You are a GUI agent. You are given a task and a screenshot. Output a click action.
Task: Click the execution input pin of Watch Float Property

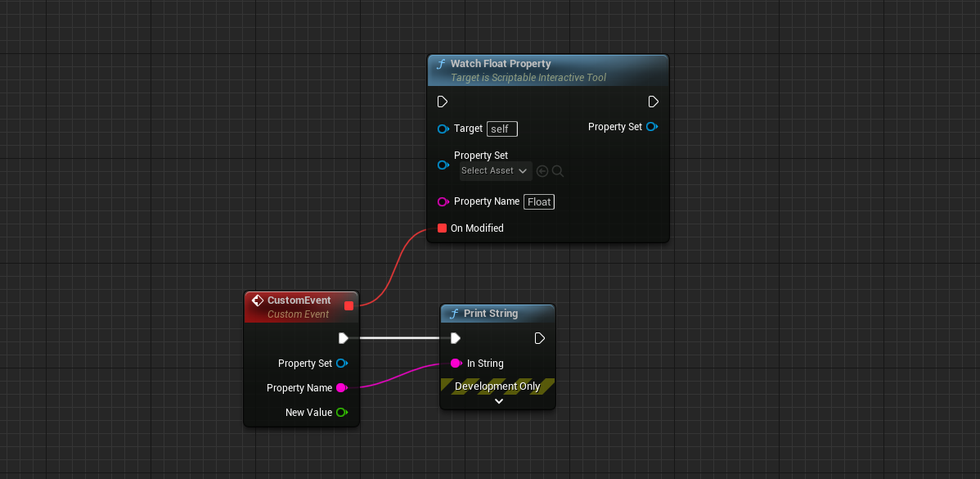443,102
